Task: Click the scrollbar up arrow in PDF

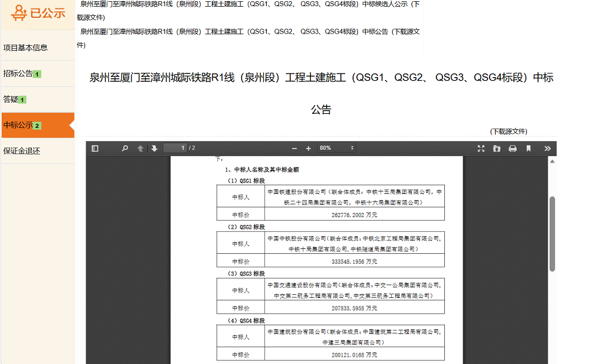Action: pos(552,161)
